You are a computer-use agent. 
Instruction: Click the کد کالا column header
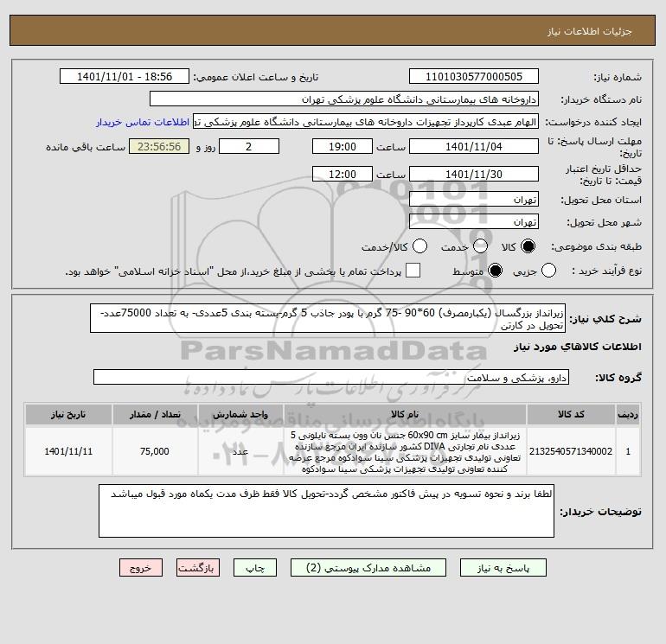[x=571, y=414]
